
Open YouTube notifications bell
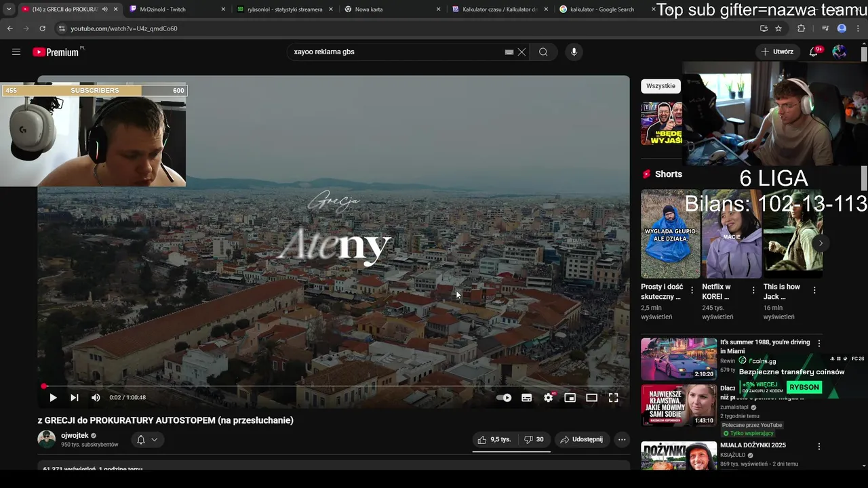point(814,52)
